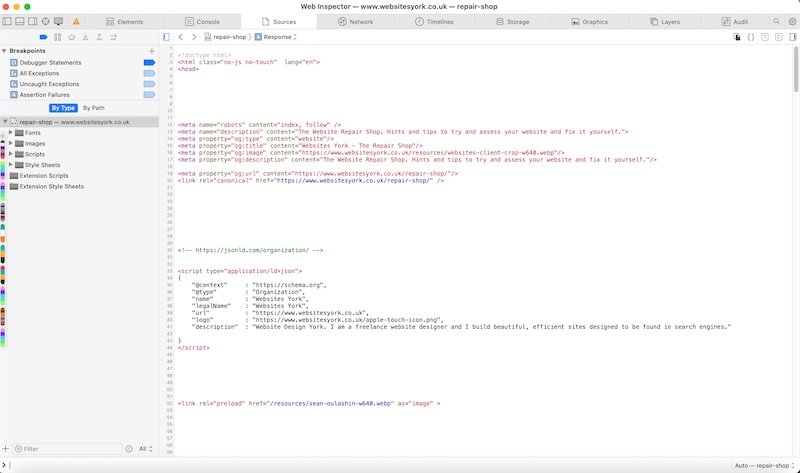
Task: Click the jsonld.com comment on line 30
Action: 251,250
